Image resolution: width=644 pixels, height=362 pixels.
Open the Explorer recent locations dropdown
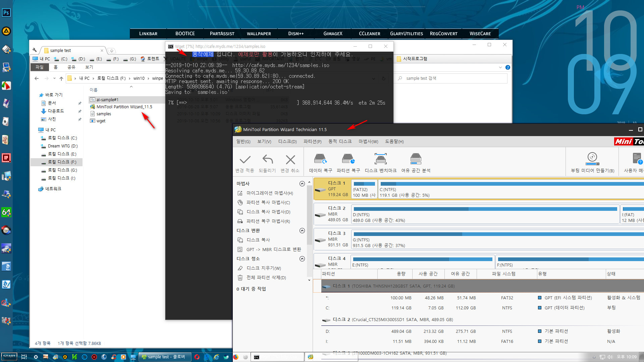[x=54, y=78]
